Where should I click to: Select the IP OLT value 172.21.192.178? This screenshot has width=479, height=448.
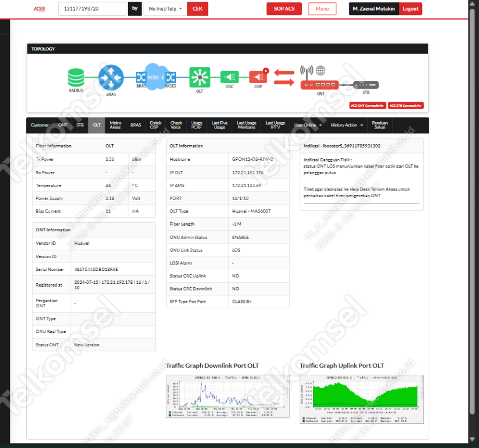(248, 173)
